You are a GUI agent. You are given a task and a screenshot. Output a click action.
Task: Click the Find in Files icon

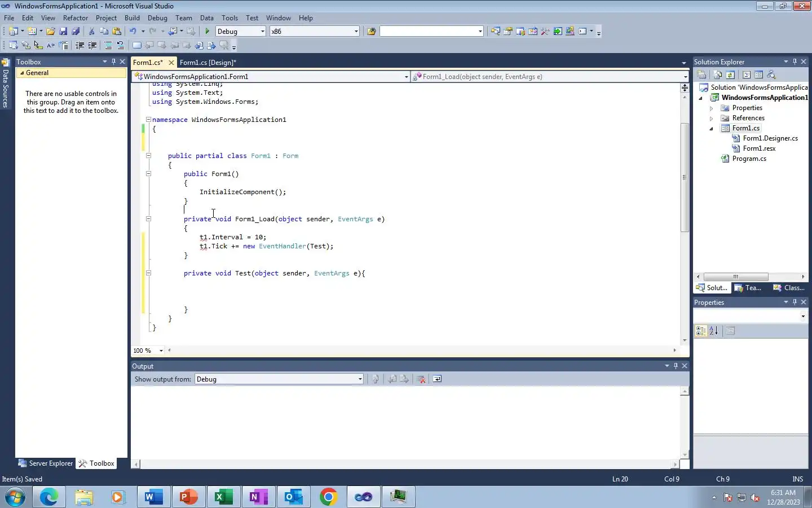[371, 32]
